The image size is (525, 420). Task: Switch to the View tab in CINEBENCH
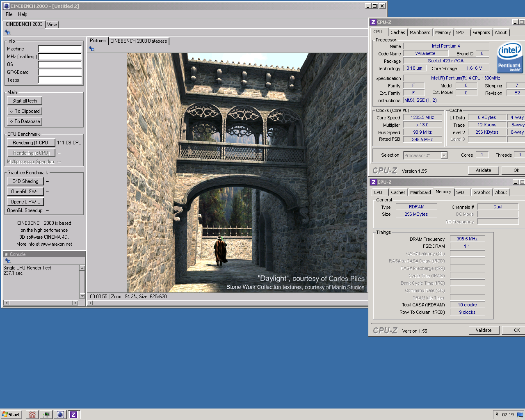pos(52,25)
